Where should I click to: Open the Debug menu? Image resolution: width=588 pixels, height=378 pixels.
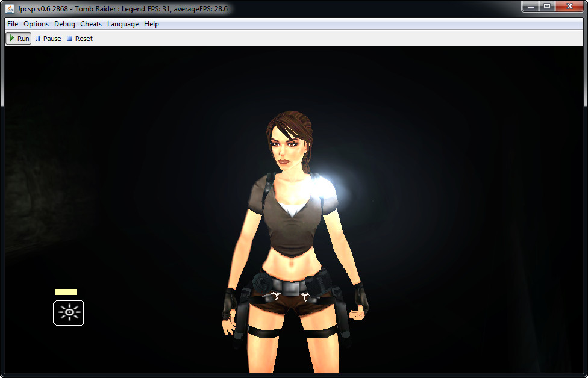[64, 24]
